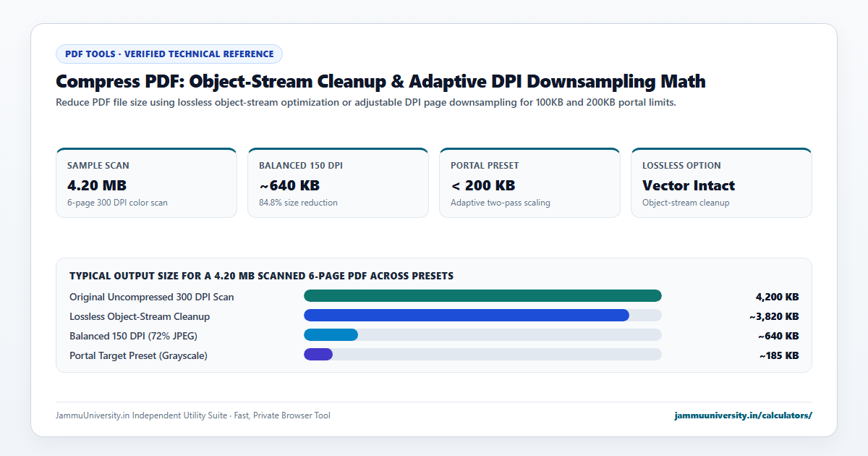Click the Vector Intact text
The height and width of the screenshot is (456, 868).
click(x=689, y=185)
